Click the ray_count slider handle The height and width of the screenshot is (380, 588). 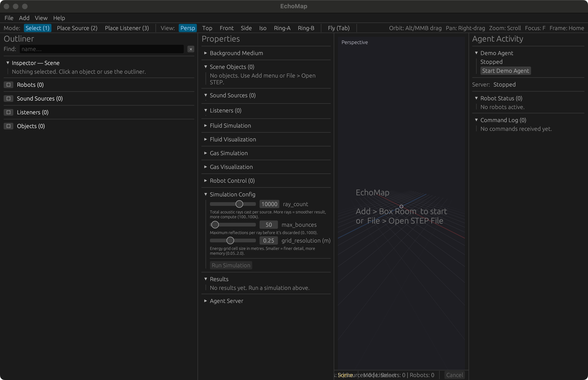239,204
